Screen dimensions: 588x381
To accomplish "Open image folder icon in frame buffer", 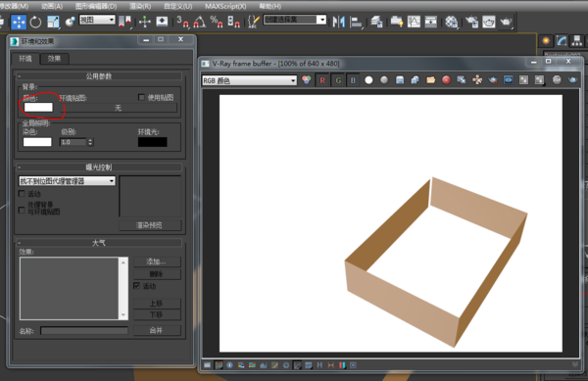I will coord(430,80).
